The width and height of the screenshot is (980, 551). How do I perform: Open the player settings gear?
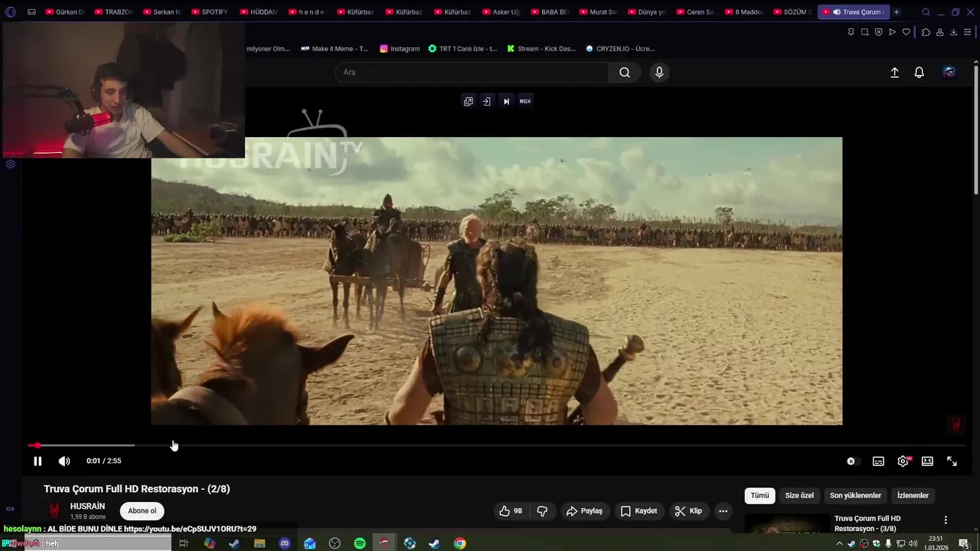click(x=903, y=461)
